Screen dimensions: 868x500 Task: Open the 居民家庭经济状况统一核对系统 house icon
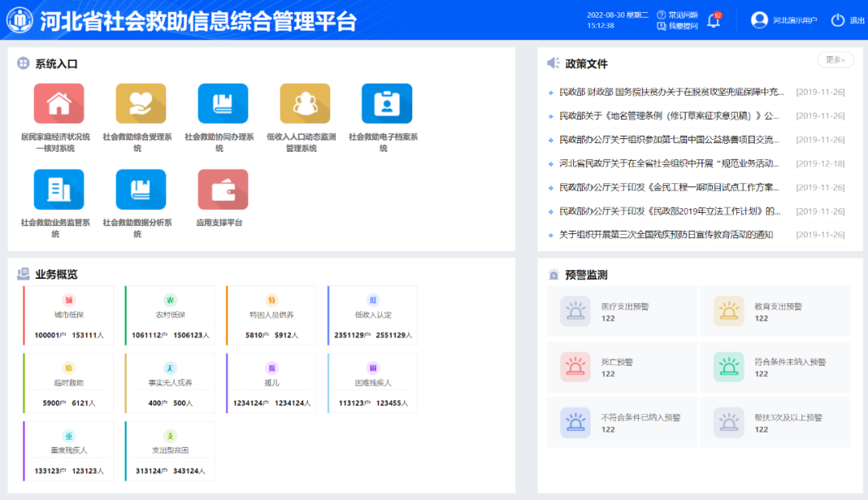coord(59,104)
